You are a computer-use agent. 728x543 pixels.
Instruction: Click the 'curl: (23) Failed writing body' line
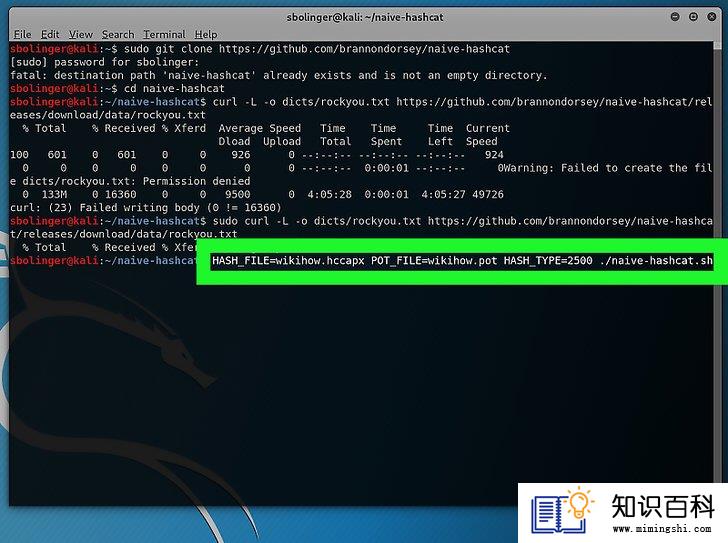pos(146,207)
